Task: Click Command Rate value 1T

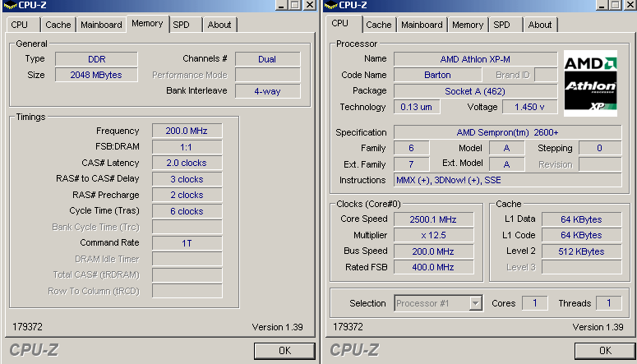Action: 187,243
